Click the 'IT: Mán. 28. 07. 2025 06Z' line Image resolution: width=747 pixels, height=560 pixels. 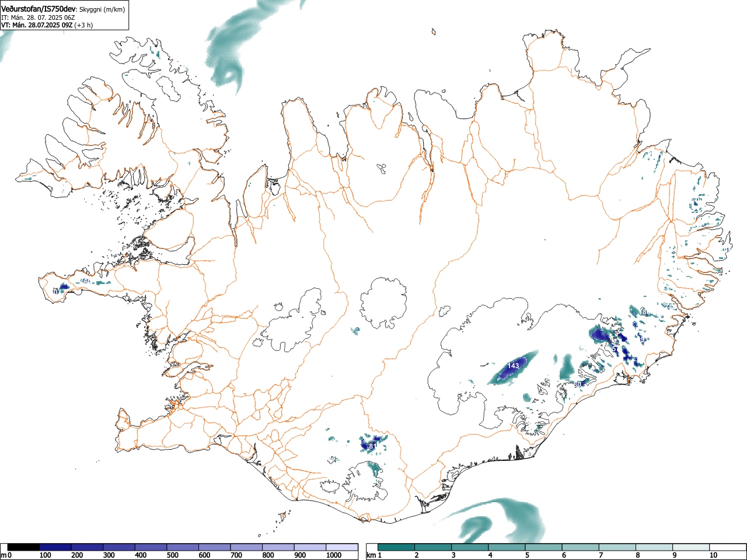[38, 17]
